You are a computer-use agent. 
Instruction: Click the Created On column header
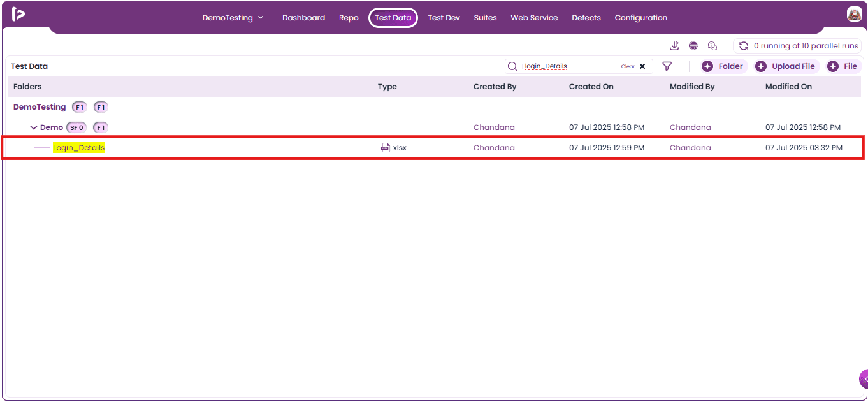591,87
